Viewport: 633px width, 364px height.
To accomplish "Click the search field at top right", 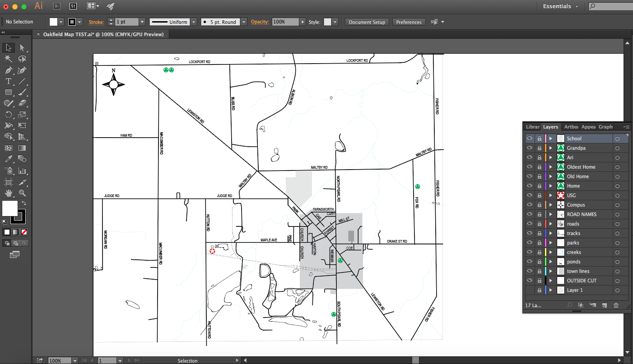I will point(610,6).
